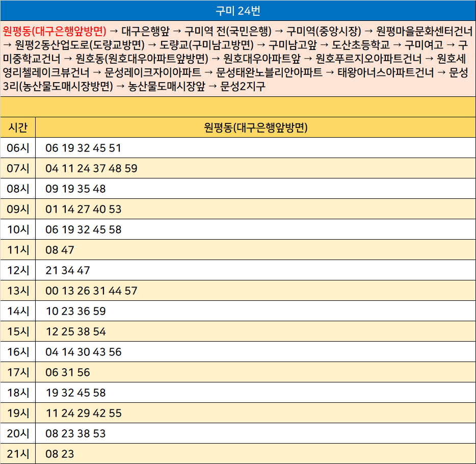Click the times '11 24 29 42 55'

83,413
